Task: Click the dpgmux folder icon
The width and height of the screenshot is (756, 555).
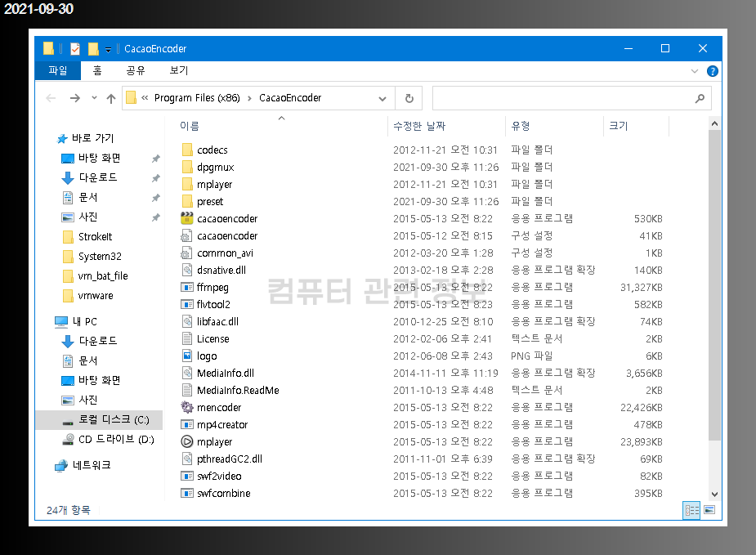Action: click(x=187, y=168)
